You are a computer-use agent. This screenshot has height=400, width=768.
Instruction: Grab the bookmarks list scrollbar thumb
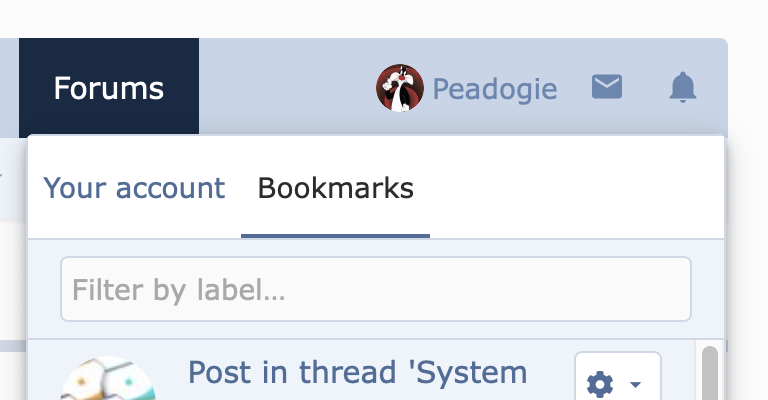pyautogui.click(x=710, y=373)
